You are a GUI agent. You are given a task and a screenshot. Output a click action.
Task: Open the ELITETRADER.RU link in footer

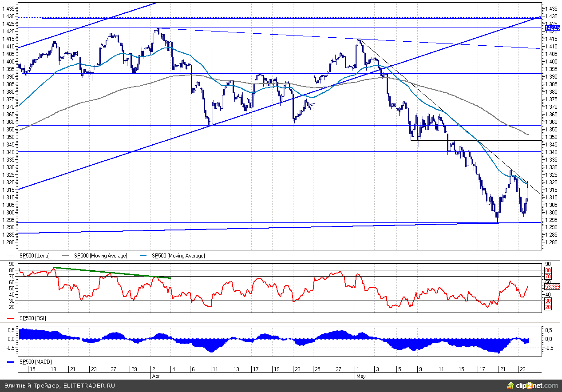point(89,385)
